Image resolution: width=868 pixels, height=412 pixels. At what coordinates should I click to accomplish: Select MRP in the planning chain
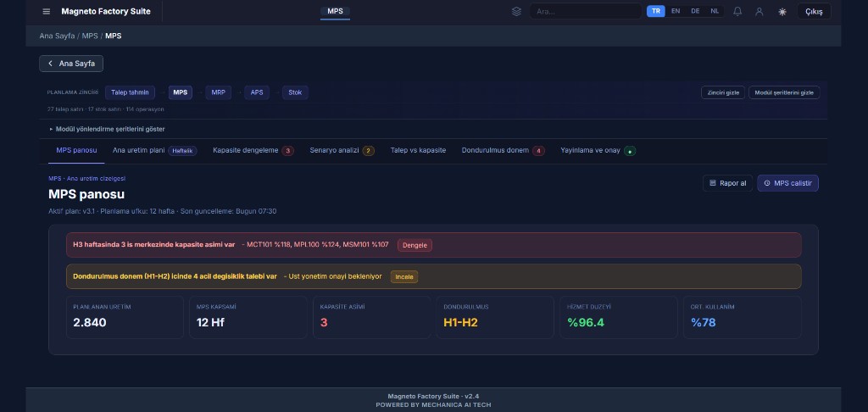pos(219,92)
